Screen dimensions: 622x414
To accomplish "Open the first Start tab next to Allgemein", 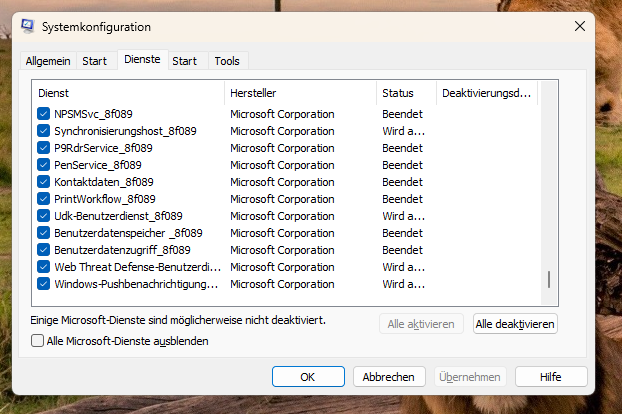I will 95,61.
